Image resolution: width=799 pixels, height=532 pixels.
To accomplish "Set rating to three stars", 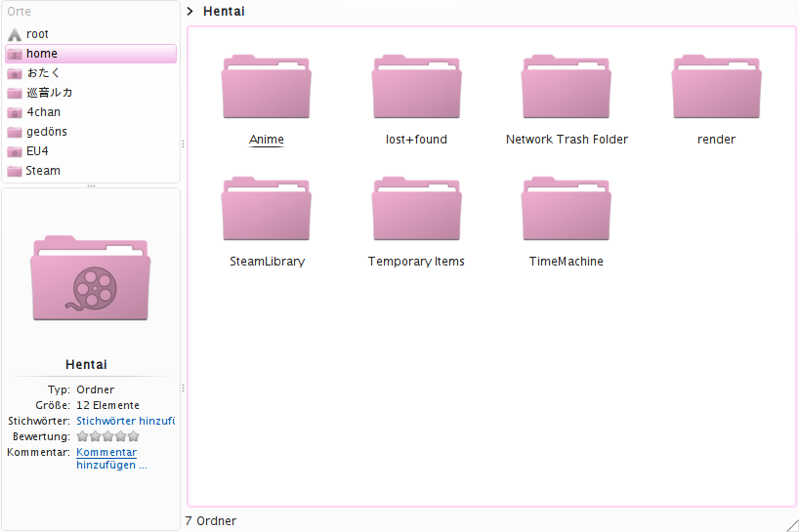I will pyautogui.click(x=107, y=436).
